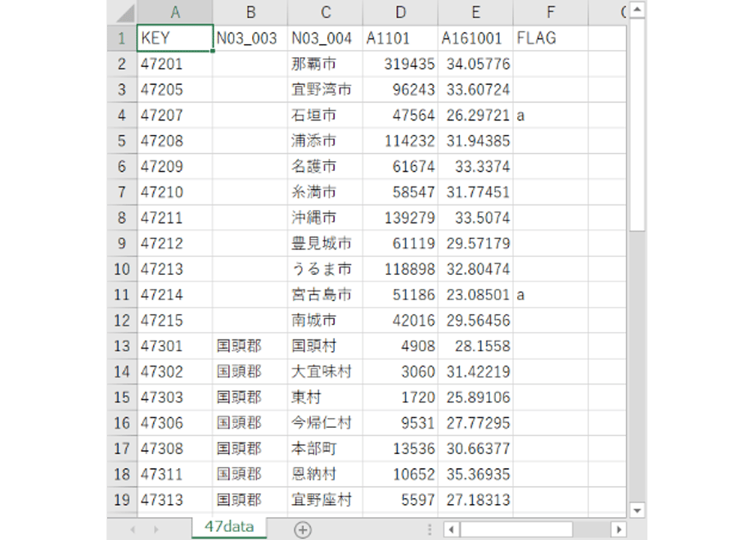Select cell with value 114232
This screenshot has height=540, width=756.
(x=401, y=141)
